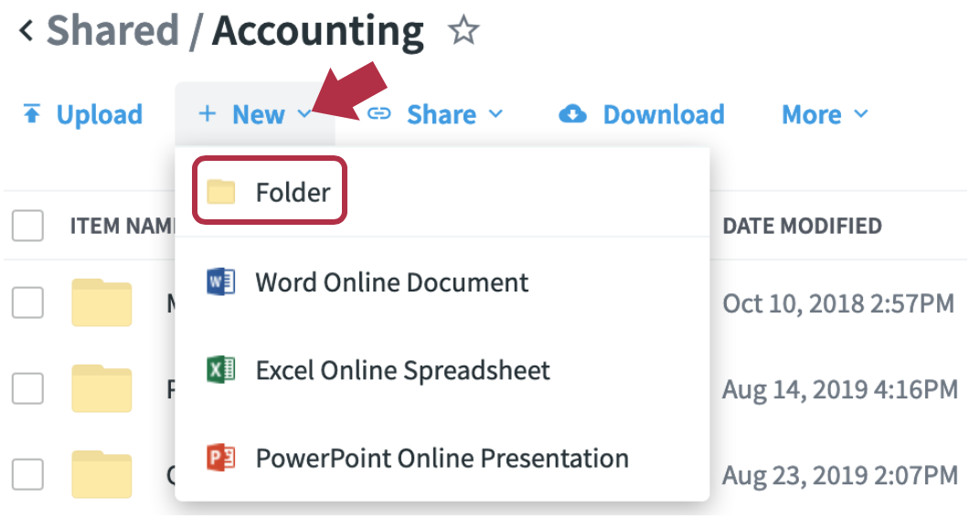This screenshot has height=519, width=980.
Task: Click Accounting in the breadcrumb
Action: pyautogui.click(x=317, y=31)
